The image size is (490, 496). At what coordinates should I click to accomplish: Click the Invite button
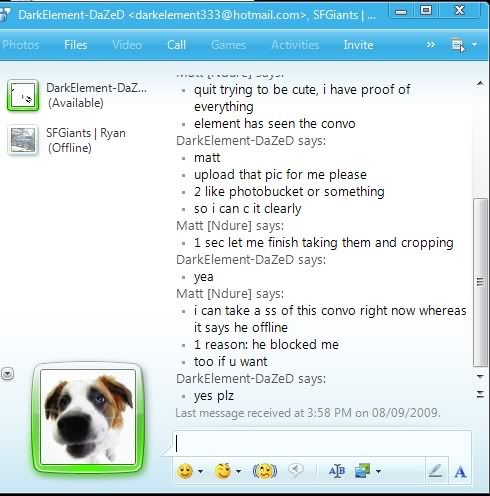[358, 45]
